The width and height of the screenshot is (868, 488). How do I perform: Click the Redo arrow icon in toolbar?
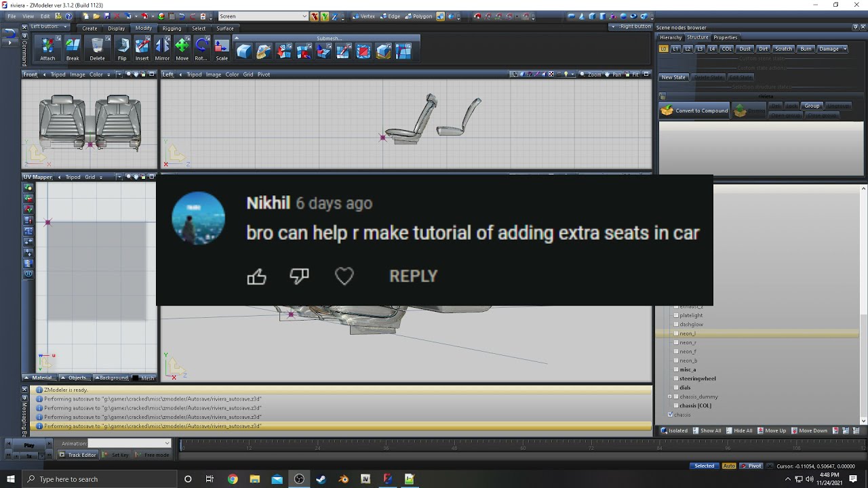click(193, 16)
